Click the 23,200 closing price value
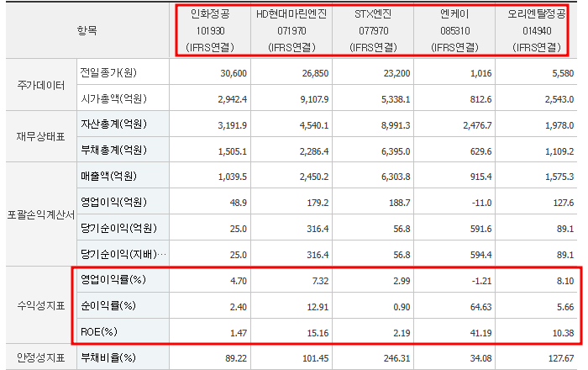This screenshot has width=588, height=370. [x=396, y=73]
